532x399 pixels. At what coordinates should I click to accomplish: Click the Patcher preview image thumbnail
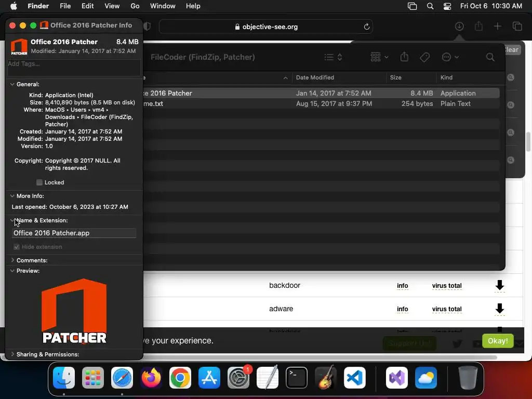74,311
